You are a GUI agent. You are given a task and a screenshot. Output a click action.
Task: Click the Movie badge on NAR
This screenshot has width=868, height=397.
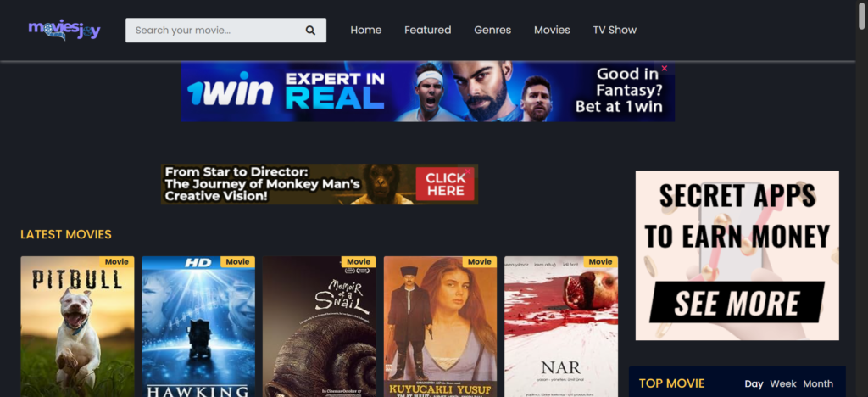[x=601, y=262]
